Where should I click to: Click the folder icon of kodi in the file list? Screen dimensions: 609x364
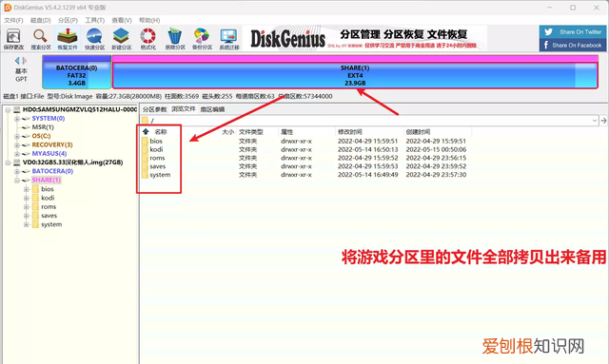tap(146, 149)
